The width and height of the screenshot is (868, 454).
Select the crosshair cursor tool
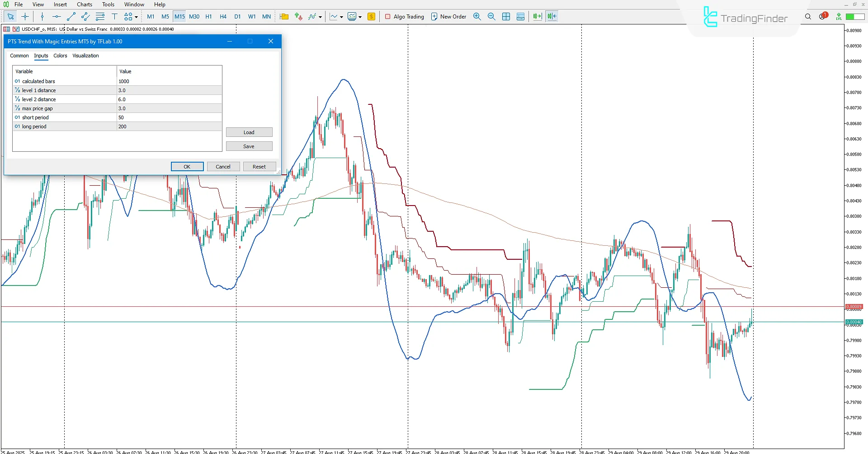pyautogui.click(x=25, y=17)
